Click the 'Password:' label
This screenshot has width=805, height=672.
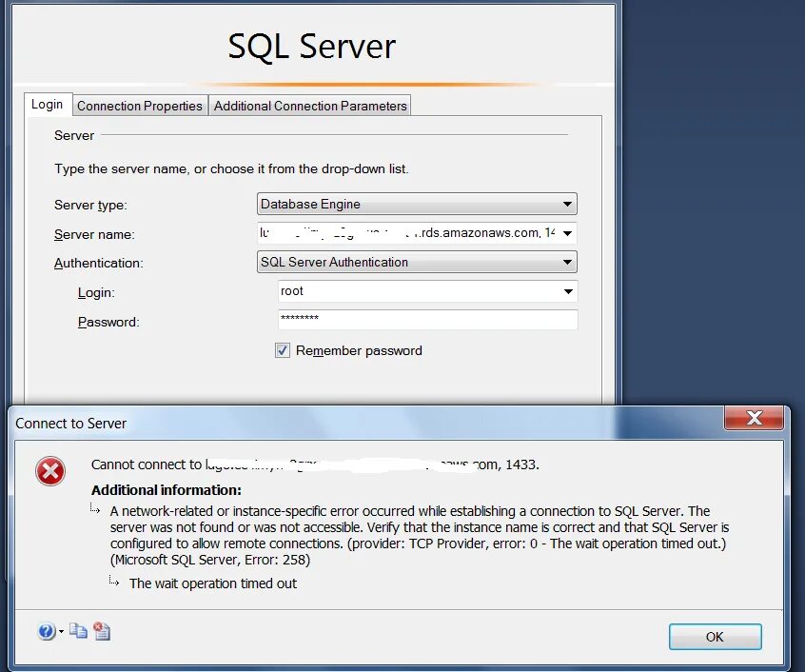[108, 322]
